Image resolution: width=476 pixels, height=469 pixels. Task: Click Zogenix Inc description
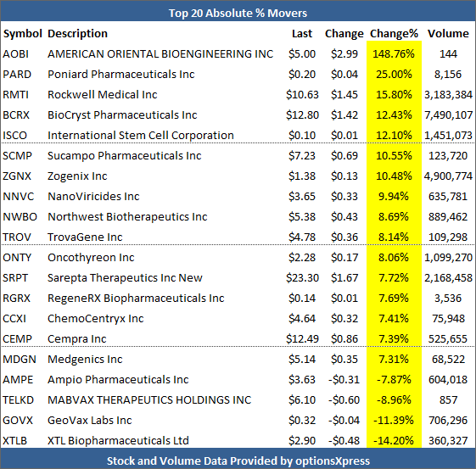[x=77, y=176]
